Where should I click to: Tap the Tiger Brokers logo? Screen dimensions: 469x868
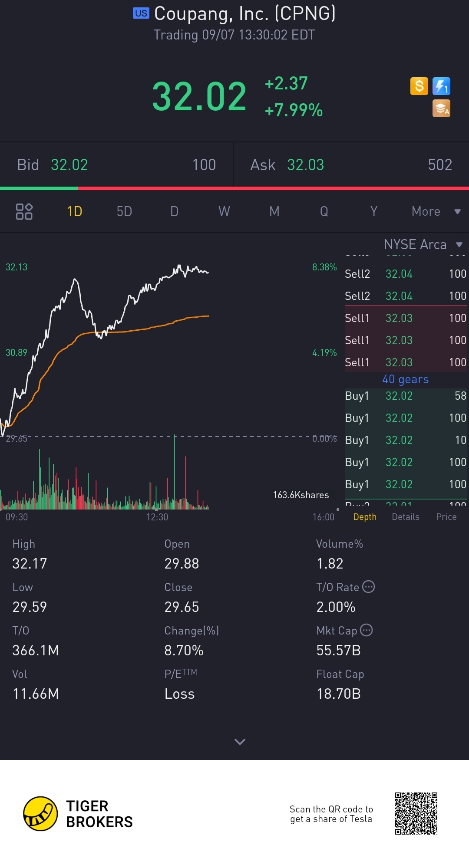tap(78, 814)
